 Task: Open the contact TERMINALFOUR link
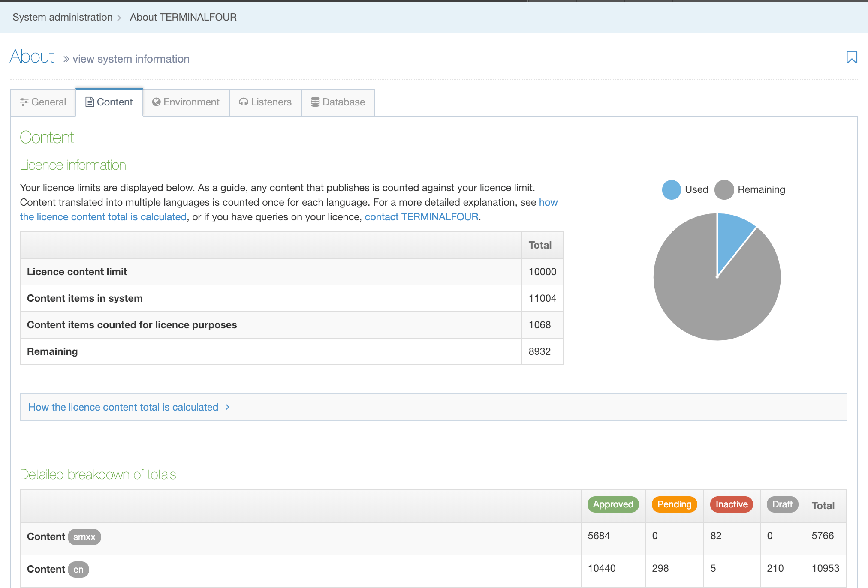(421, 217)
